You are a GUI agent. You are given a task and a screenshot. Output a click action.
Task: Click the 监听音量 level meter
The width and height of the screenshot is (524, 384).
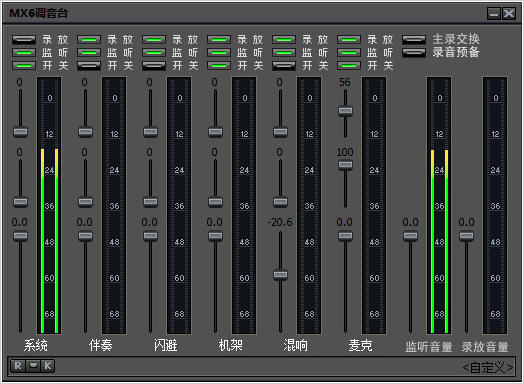[439, 205]
